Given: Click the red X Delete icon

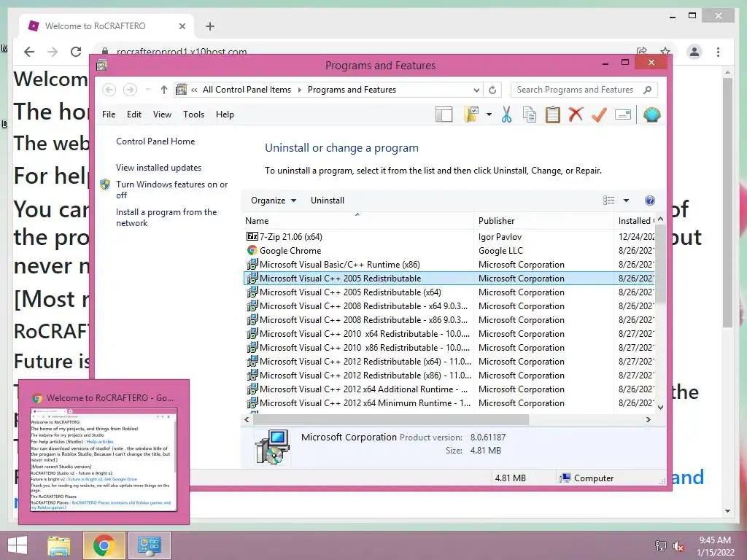Looking at the screenshot, I should (x=576, y=114).
